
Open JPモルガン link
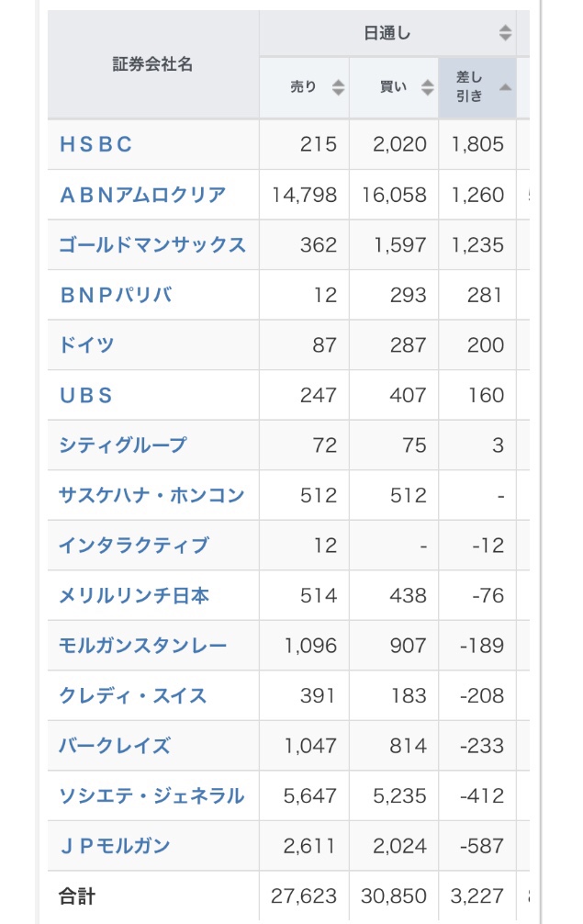click(115, 846)
